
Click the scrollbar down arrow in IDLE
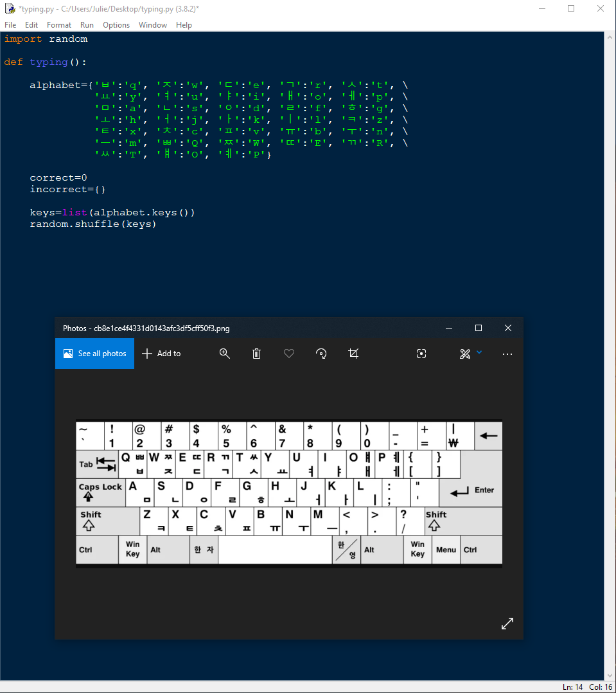point(610,676)
